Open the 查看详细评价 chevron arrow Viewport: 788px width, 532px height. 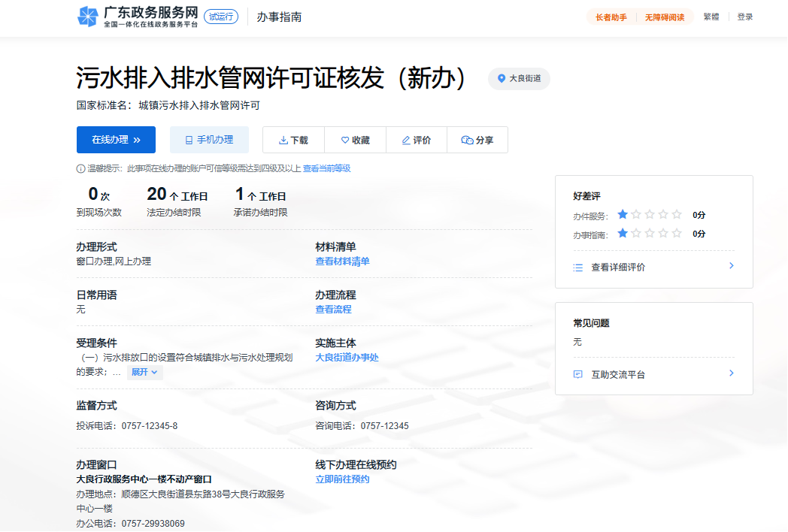[731, 266]
